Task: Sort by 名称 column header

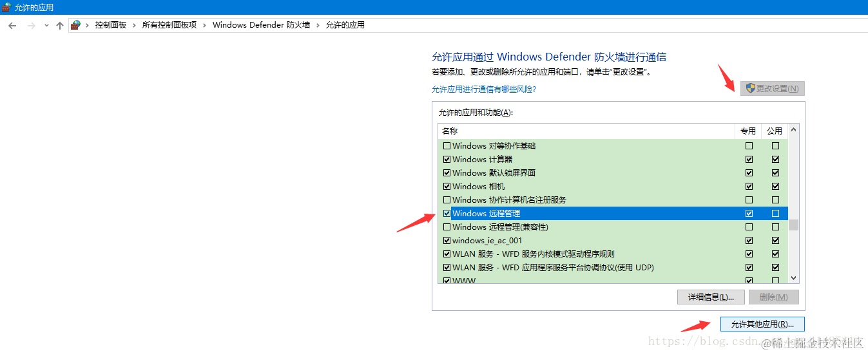Action: (586, 131)
